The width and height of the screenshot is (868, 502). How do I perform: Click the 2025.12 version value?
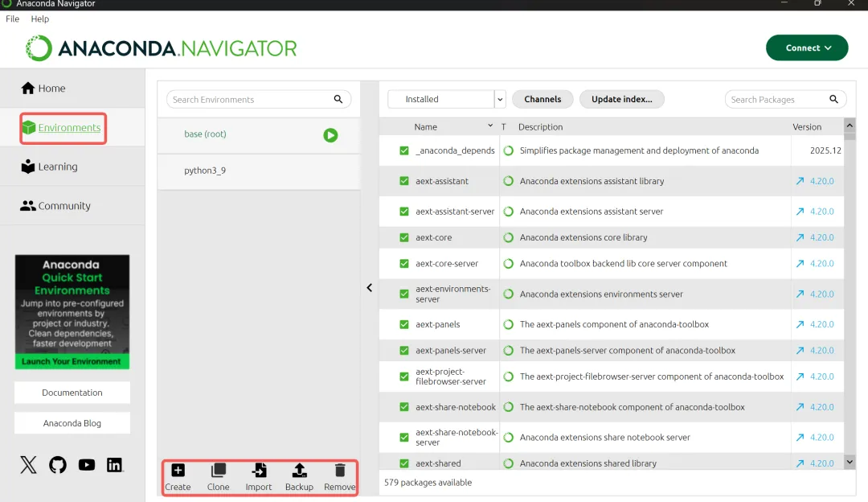point(825,150)
